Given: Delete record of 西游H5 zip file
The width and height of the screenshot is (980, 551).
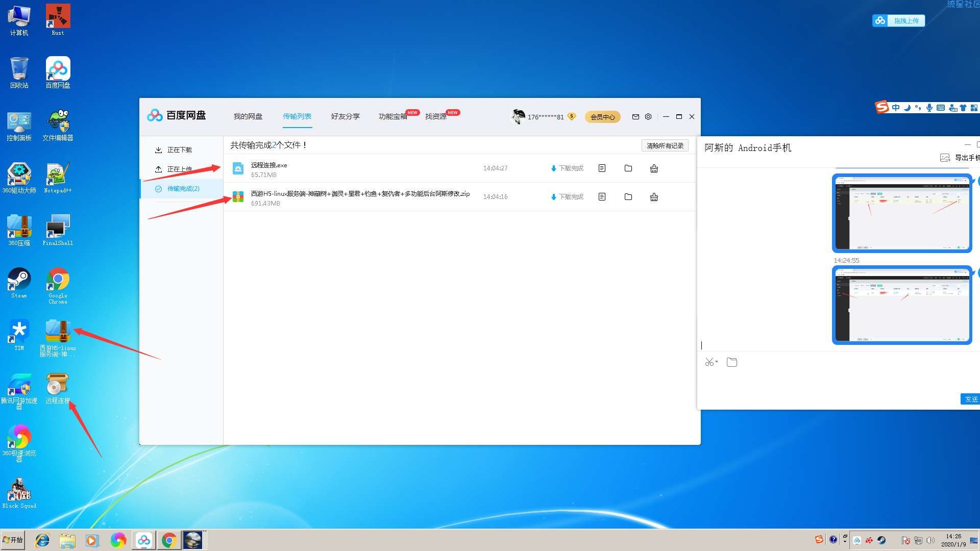Looking at the screenshot, I should click(x=654, y=197).
